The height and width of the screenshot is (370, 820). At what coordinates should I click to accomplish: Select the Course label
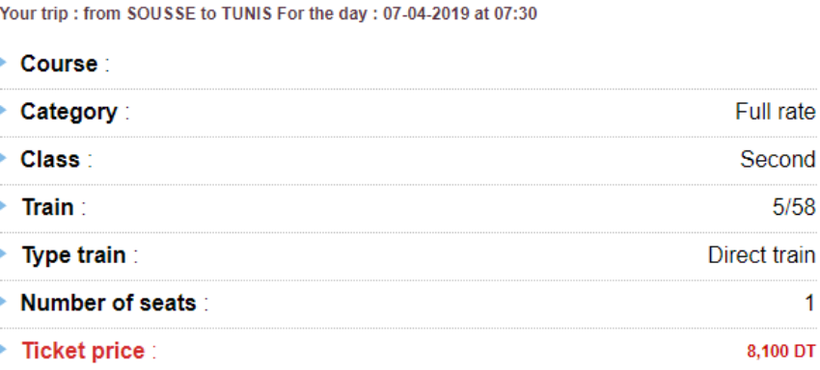59,64
